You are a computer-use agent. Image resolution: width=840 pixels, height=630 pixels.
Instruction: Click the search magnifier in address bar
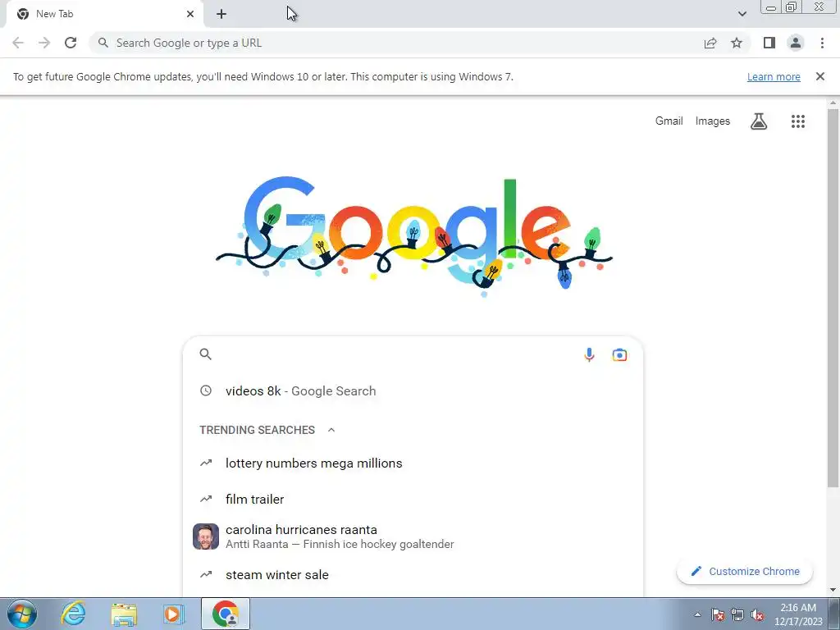click(103, 43)
